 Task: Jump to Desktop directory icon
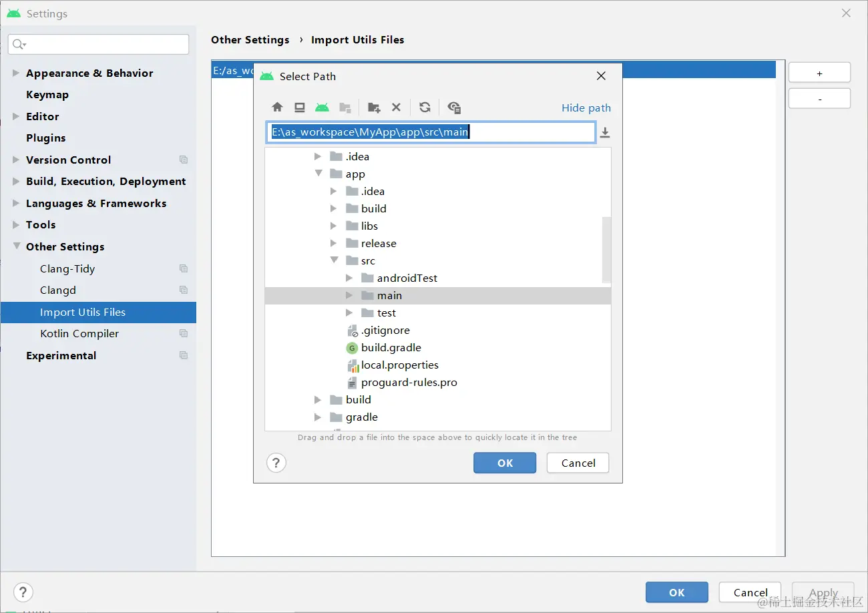tap(300, 108)
